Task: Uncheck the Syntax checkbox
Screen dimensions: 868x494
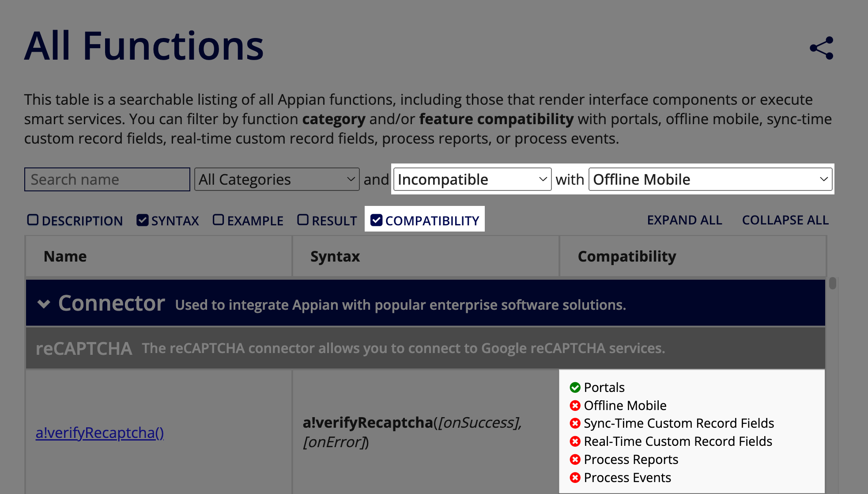Action: point(142,220)
